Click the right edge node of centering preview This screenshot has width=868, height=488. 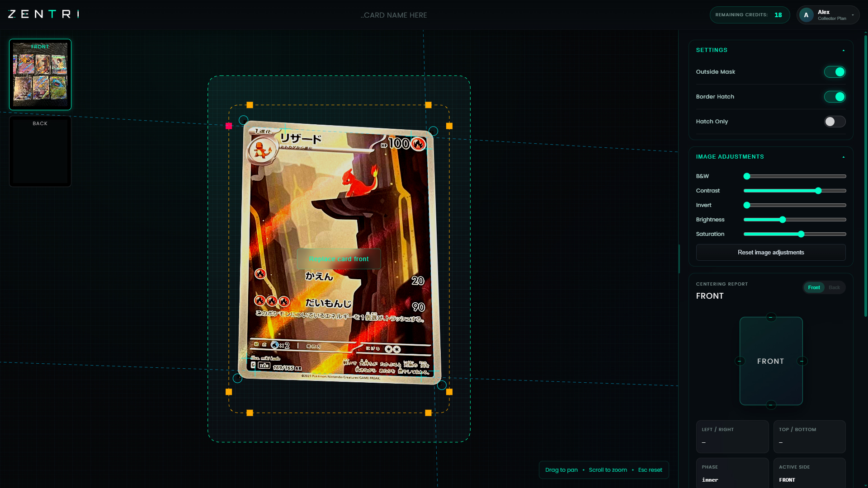[x=802, y=361]
